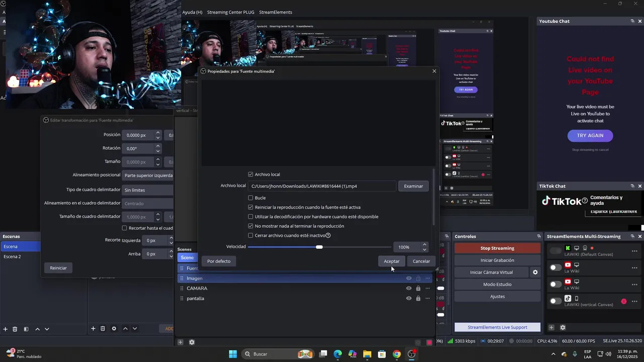Click TRY AGAIN in Youtube Chat
This screenshot has height=362, width=644.
[590, 135]
